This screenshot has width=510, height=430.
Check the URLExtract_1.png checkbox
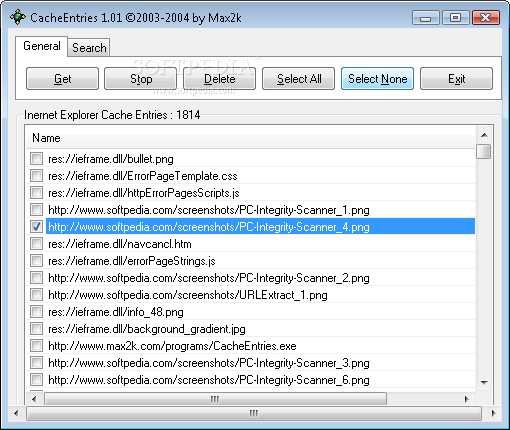(36, 294)
